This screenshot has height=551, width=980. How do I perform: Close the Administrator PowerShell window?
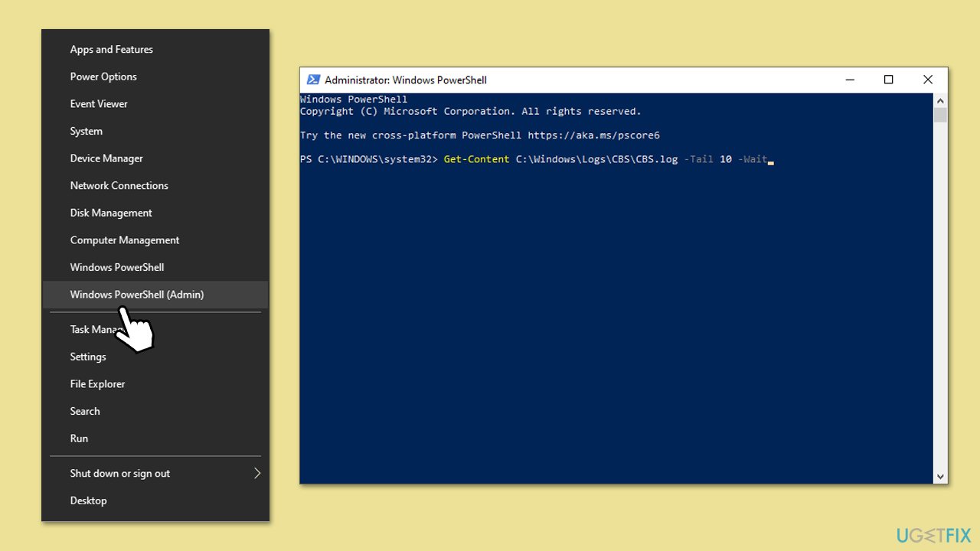927,80
